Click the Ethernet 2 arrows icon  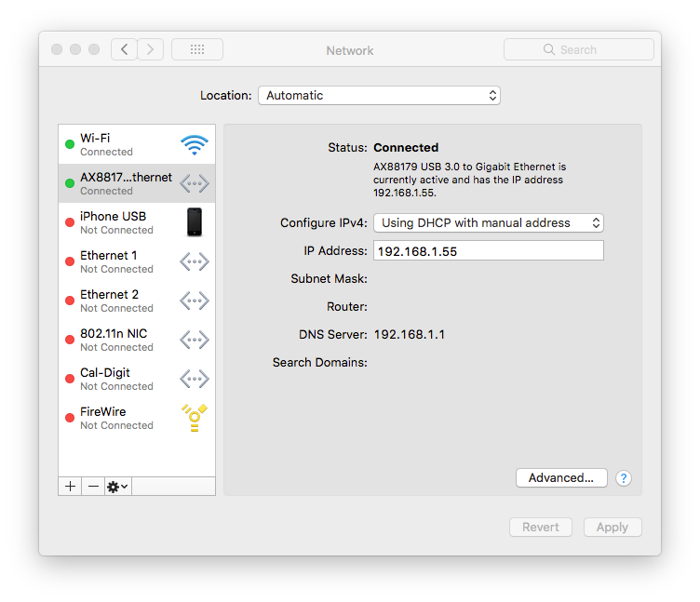point(195,301)
